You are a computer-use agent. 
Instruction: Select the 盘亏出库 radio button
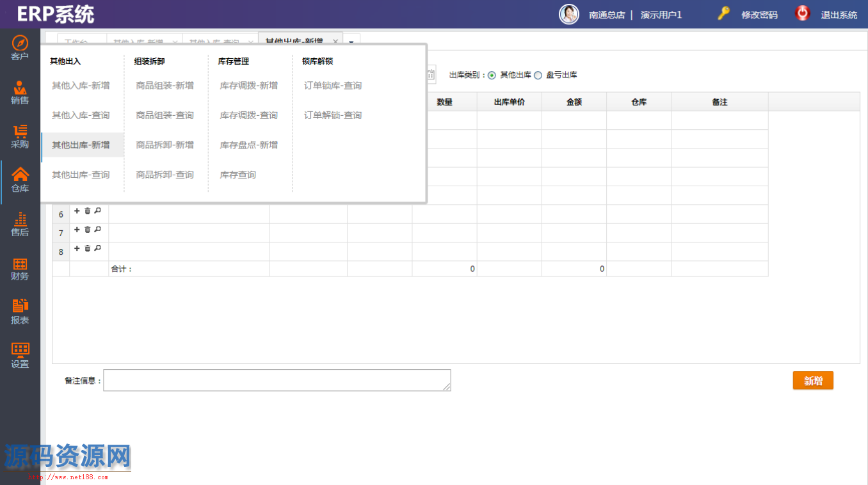click(x=538, y=76)
